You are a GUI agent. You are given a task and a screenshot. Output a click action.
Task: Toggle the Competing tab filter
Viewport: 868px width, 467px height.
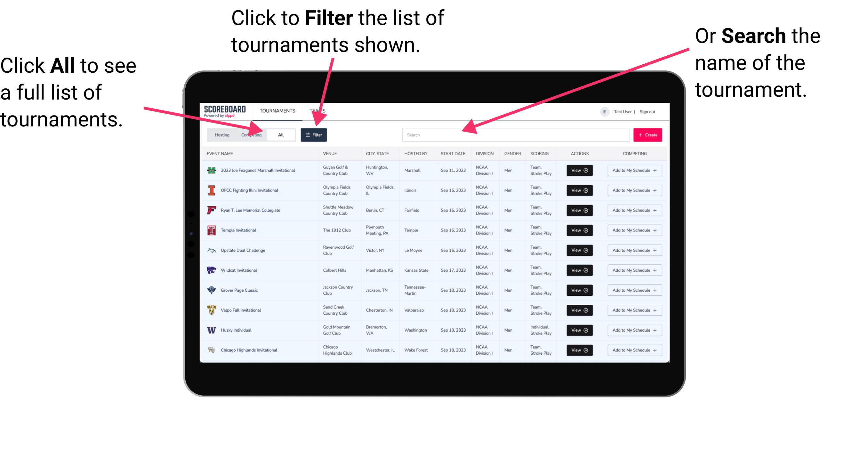coord(251,134)
